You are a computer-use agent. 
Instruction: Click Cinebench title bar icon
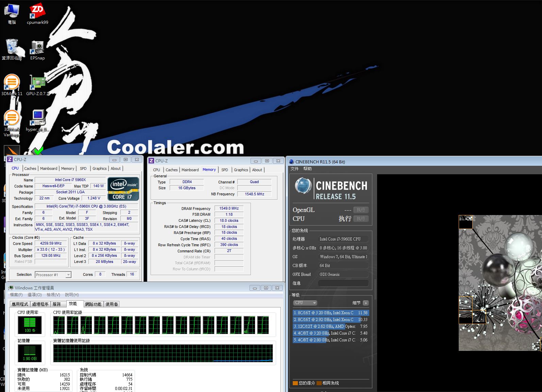[291, 162]
